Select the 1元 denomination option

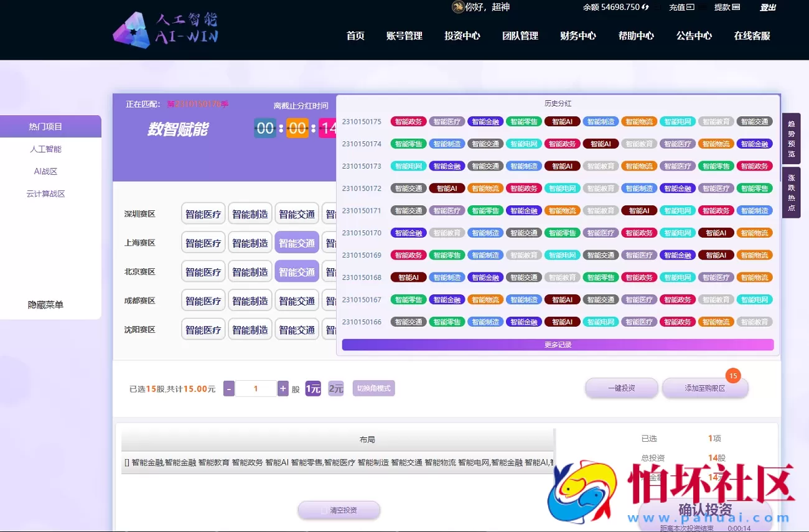[x=313, y=388]
